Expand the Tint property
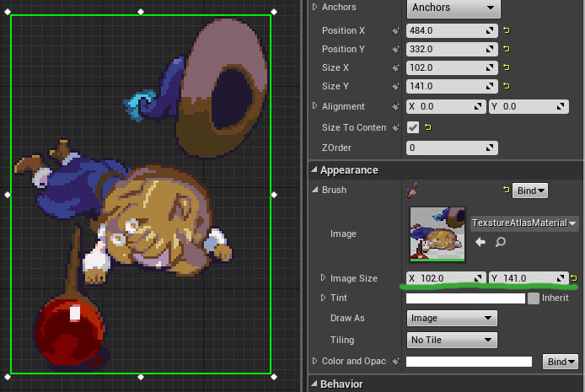 click(x=323, y=298)
